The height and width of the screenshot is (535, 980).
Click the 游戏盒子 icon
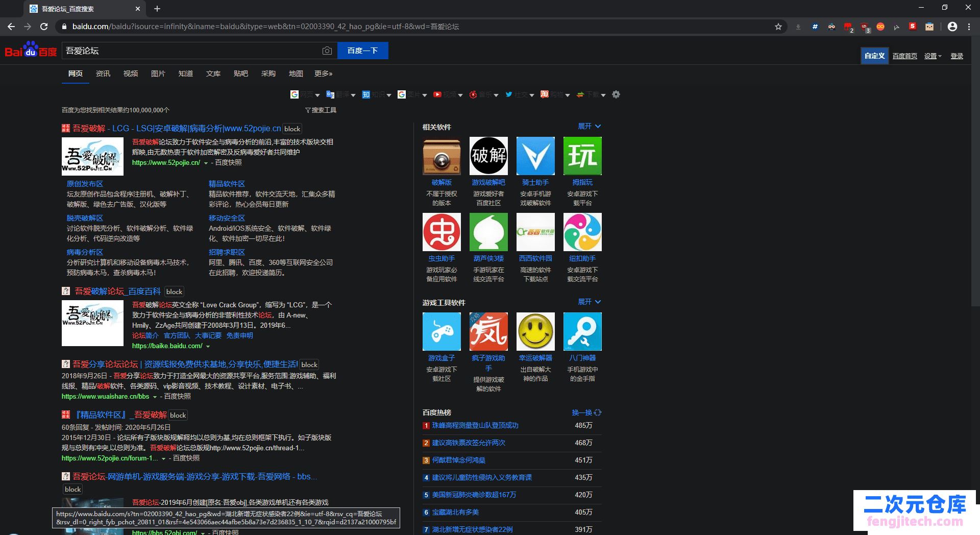coord(442,331)
